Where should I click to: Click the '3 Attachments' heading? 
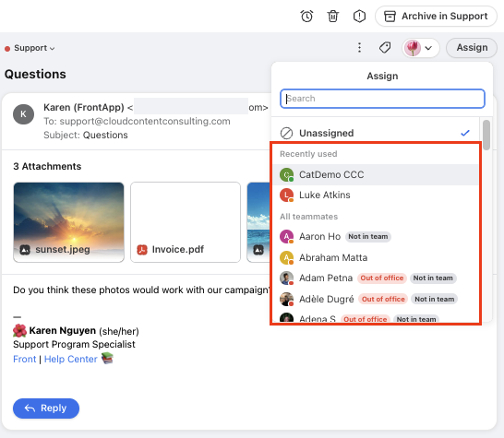coord(47,166)
